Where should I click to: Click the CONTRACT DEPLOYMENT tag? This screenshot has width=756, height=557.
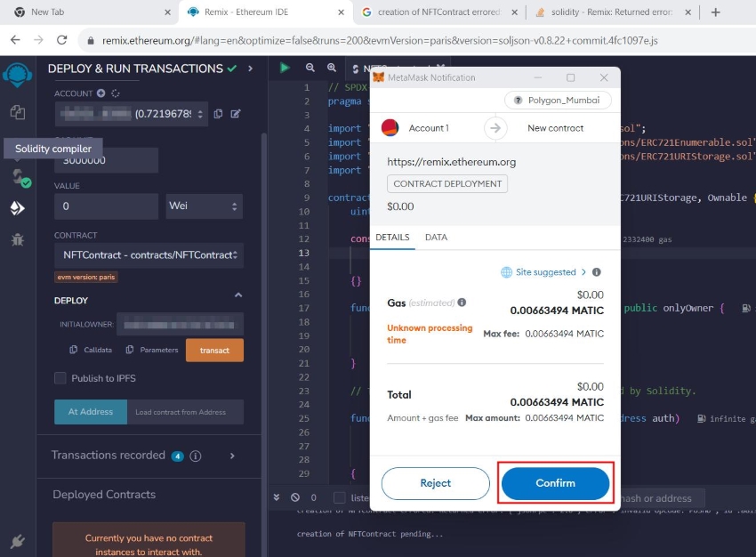pos(447,183)
